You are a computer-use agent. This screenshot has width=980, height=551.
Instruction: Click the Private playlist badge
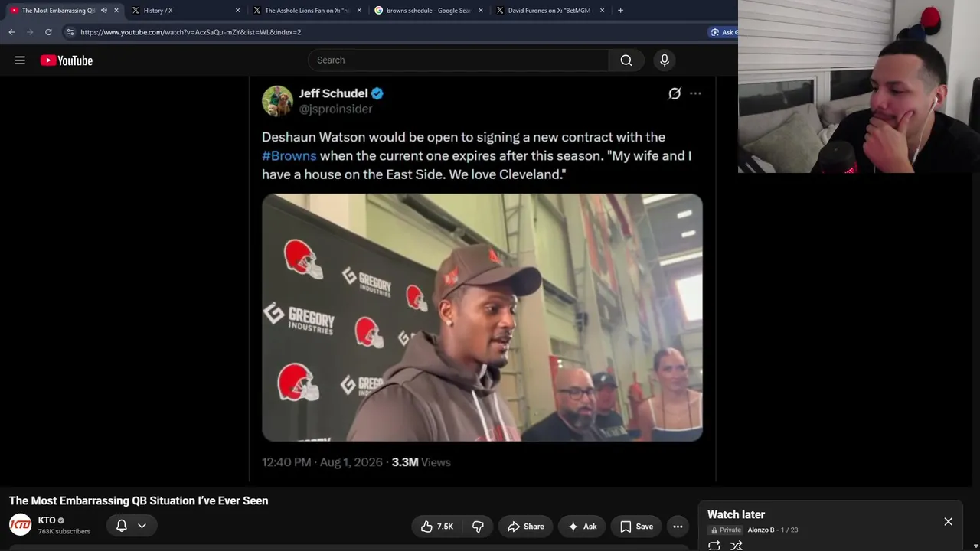(726, 530)
